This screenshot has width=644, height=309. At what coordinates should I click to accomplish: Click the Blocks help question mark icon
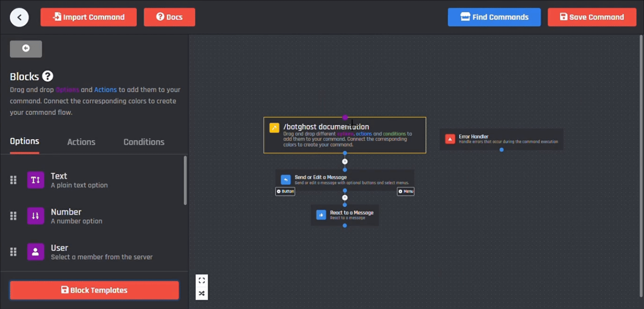coord(48,76)
